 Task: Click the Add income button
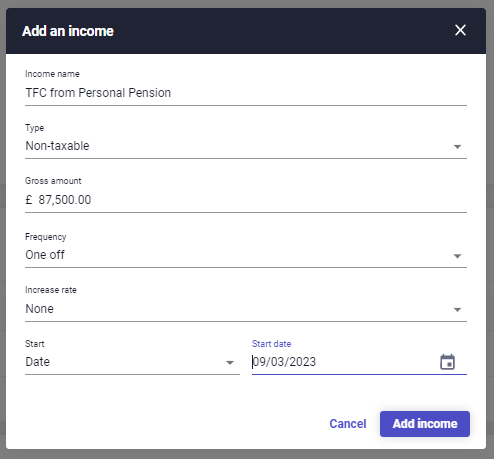pyautogui.click(x=425, y=424)
